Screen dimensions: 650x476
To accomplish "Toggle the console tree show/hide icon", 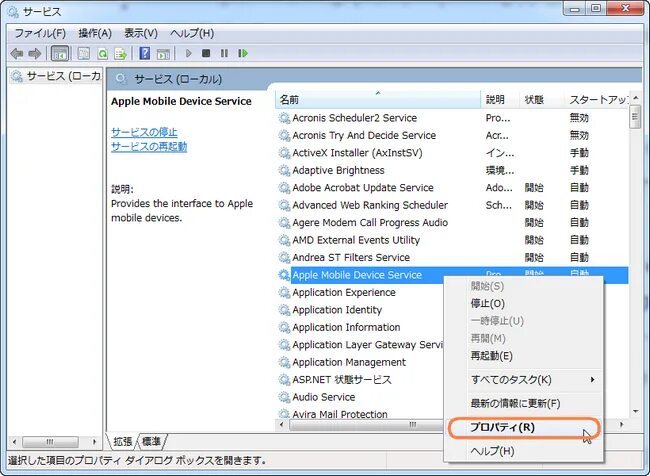I will 60,53.
